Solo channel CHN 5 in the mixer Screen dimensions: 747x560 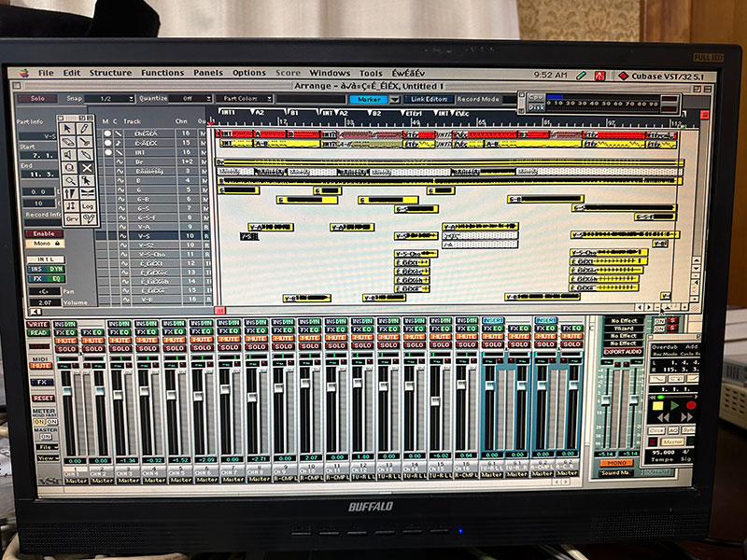tap(175, 348)
